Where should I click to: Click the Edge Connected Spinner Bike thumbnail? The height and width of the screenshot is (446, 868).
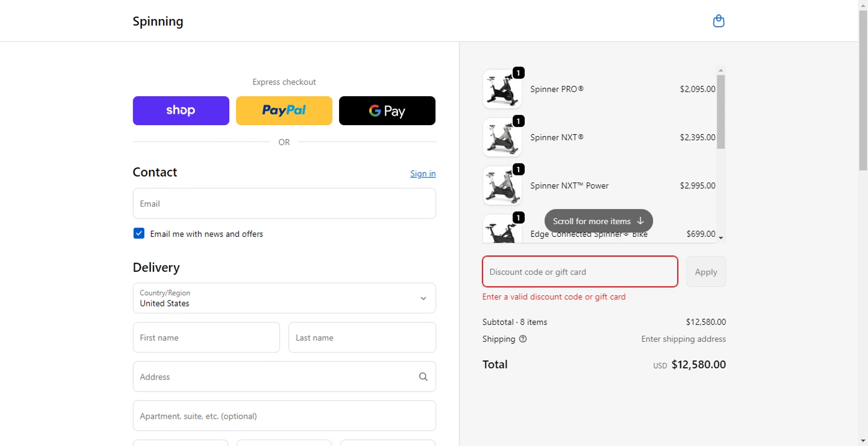point(502,229)
